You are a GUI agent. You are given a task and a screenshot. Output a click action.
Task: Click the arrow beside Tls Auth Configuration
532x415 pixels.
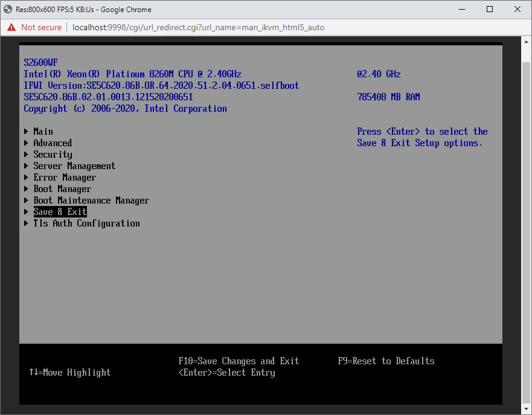tap(26, 224)
